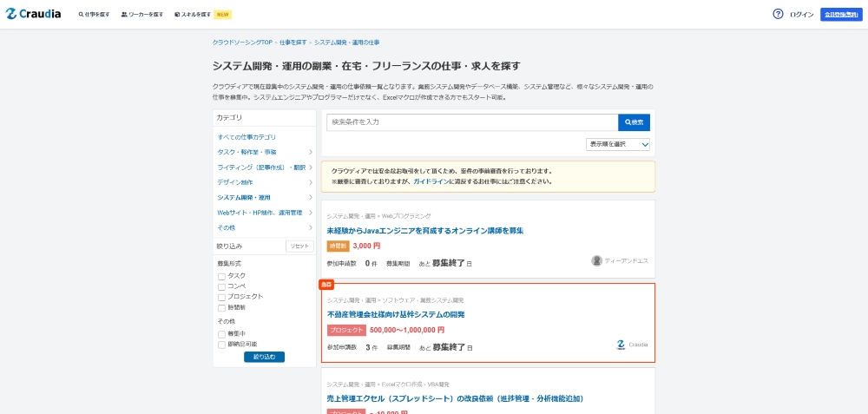Open the 表示順を選択 sort dropdown

tap(618, 144)
